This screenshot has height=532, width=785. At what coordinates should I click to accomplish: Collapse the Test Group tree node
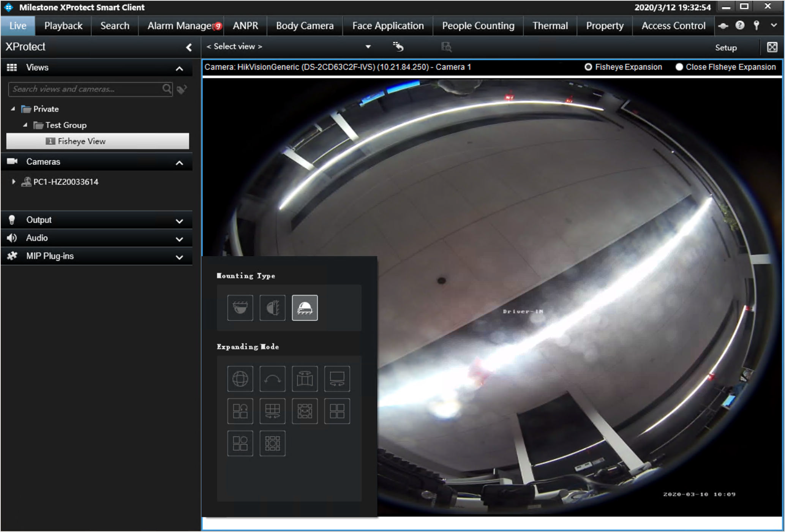click(25, 125)
